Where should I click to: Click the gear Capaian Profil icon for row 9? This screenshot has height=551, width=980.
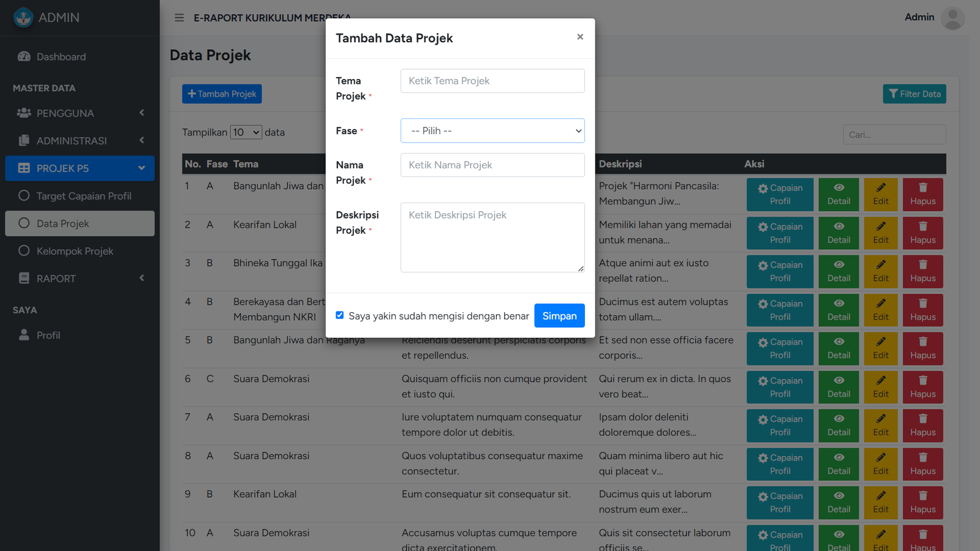coord(763,497)
